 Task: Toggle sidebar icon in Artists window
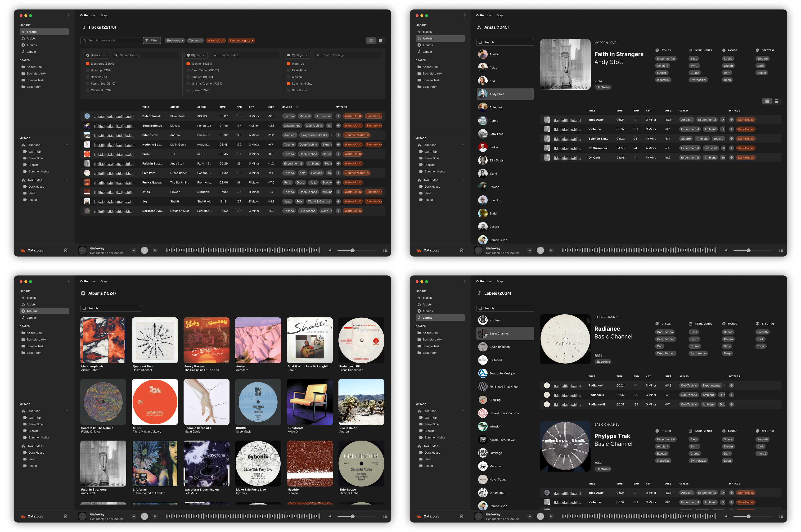[465, 16]
